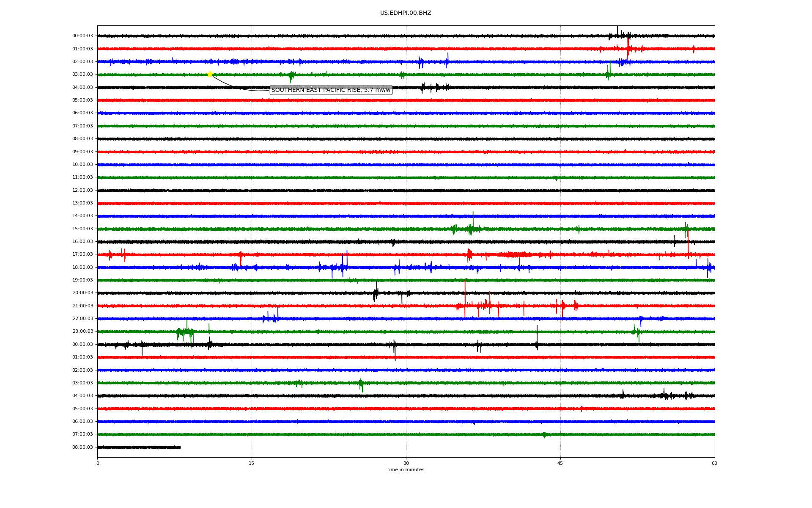Click the 10:00:03 time label
Image resolution: width=812 pixels, height=508 pixels.
pos(82,164)
